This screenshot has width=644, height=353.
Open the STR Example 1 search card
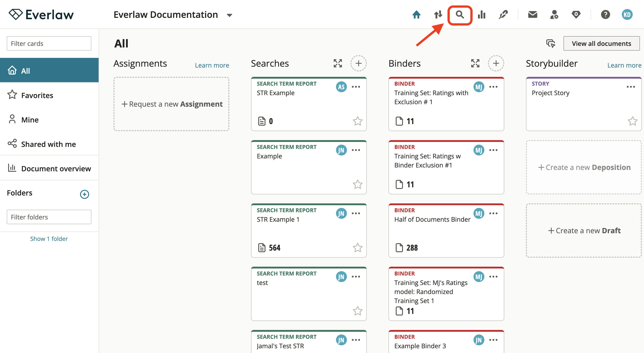tap(309, 230)
